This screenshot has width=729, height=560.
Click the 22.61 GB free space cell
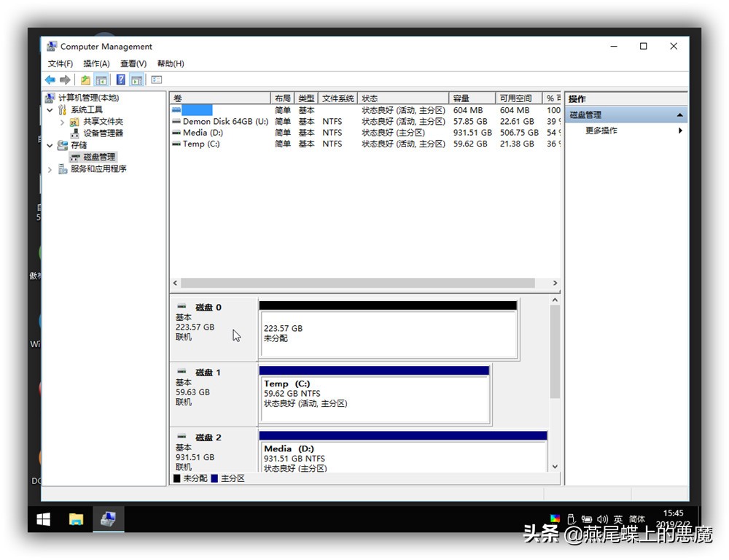click(x=517, y=121)
